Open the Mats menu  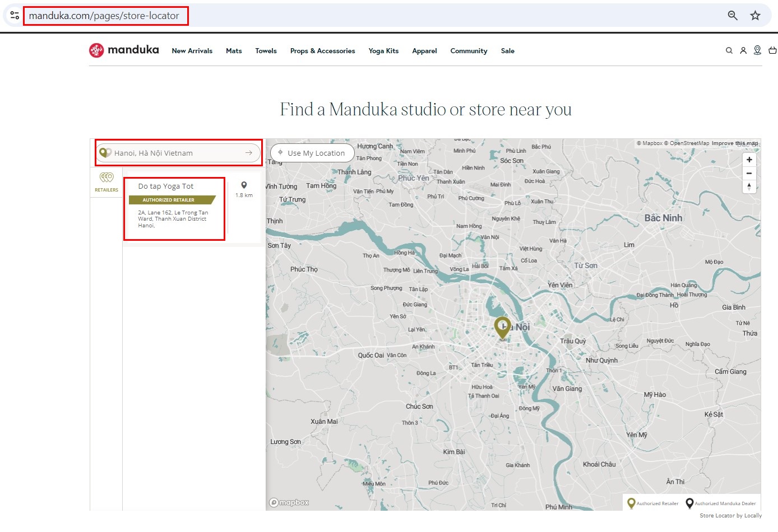click(234, 51)
